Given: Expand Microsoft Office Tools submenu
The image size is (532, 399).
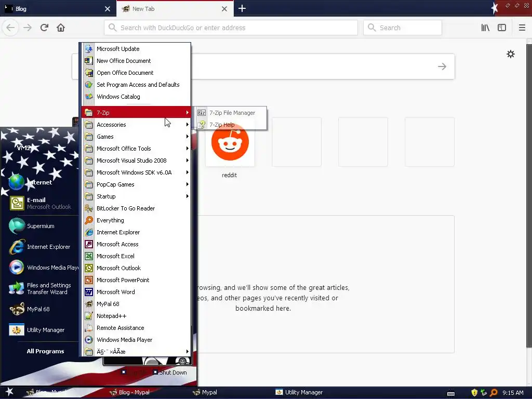Looking at the screenshot, I should tap(136, 148).
